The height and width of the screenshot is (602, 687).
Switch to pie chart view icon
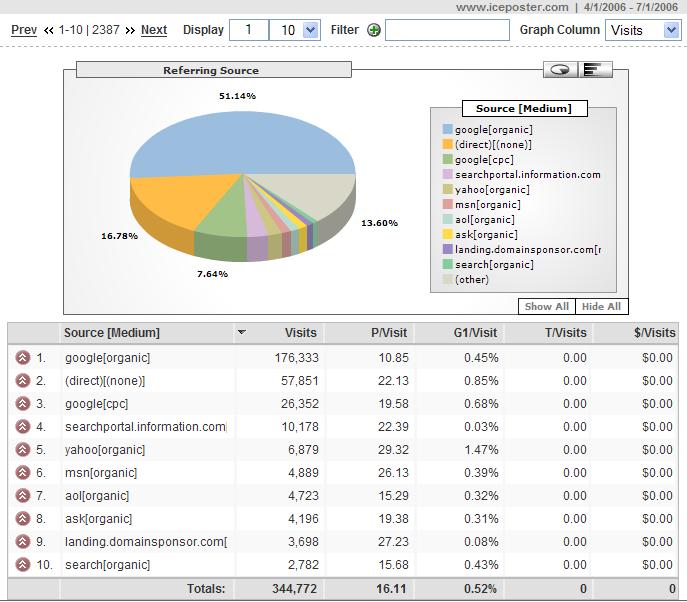pyautogui.click(x=561, y=69)
